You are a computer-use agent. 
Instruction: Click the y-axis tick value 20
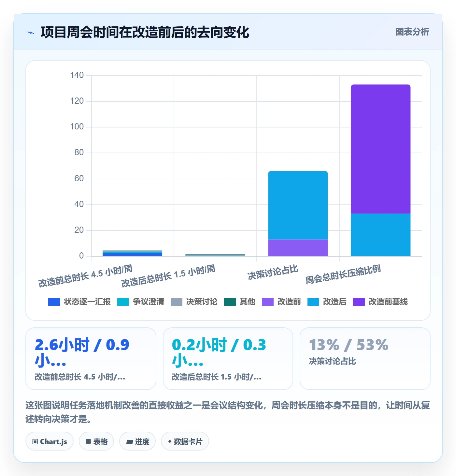[x=79, y=230]
